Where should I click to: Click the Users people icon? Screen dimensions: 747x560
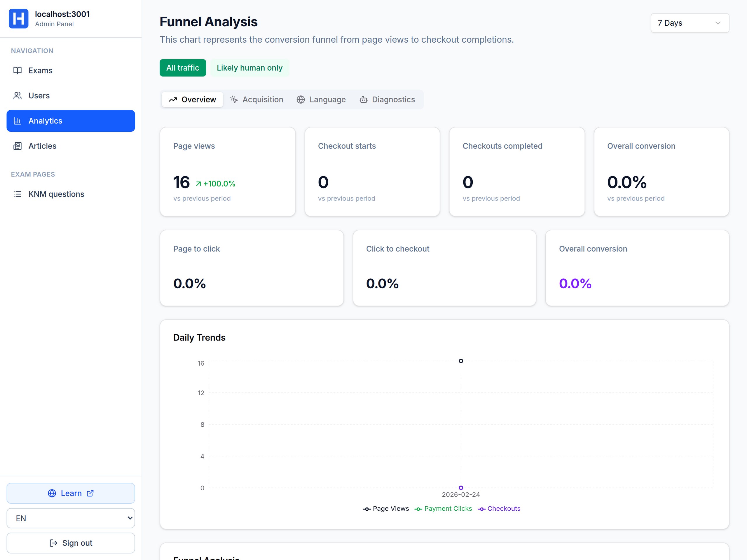17,96
